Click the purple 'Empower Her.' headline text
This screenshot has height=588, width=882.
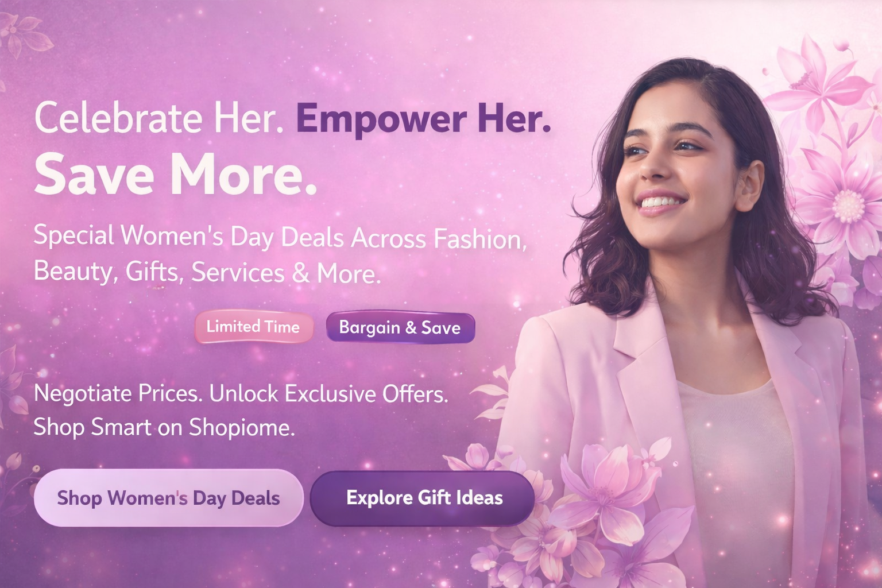pyautogui.click(x=423, y=118)
